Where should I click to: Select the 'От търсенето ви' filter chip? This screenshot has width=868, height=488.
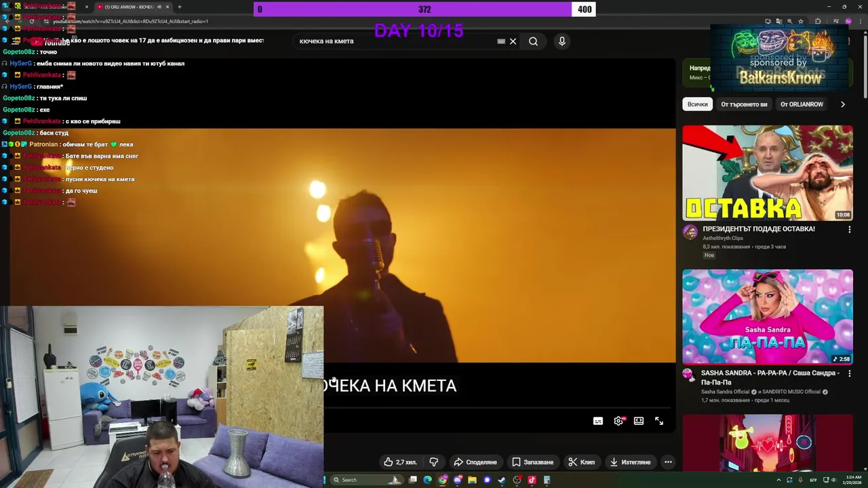point(744,104)
